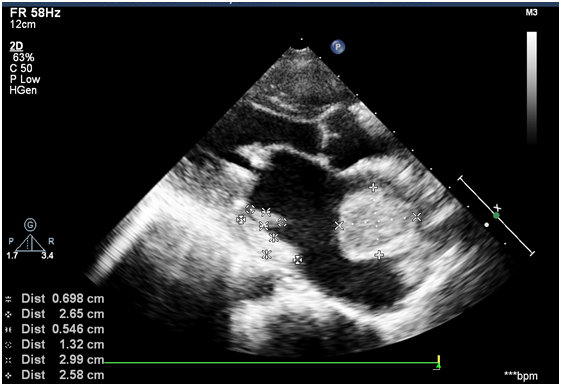This screenshot has height=386, width=564.
Task: Click the yellow ECG sweep marker
Action: [x=438, y=362]
